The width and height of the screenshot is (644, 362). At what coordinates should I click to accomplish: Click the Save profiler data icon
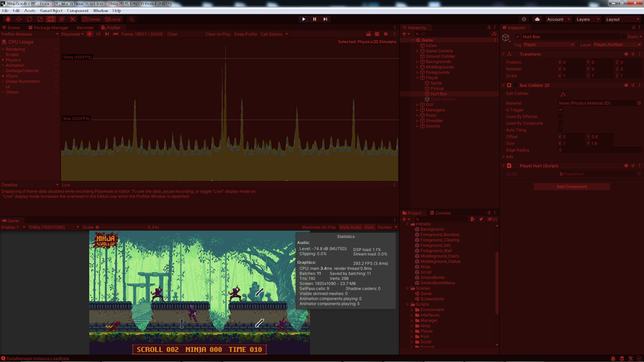[x=377, y=34]
